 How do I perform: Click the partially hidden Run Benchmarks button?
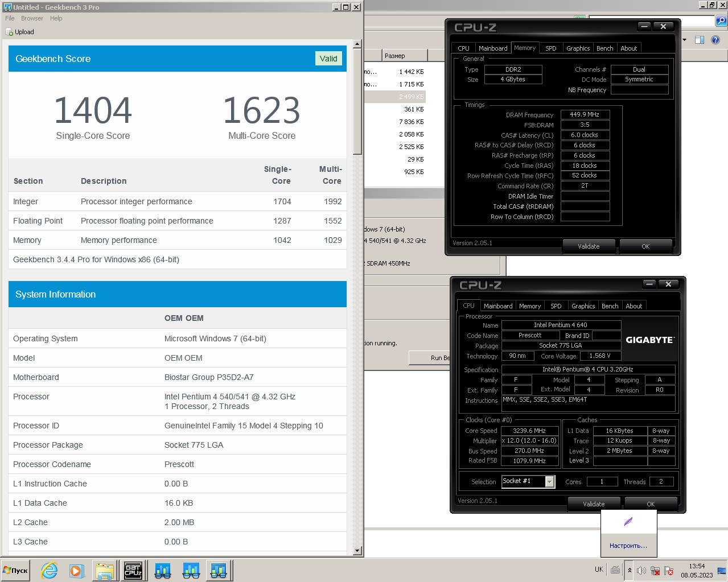430,358
